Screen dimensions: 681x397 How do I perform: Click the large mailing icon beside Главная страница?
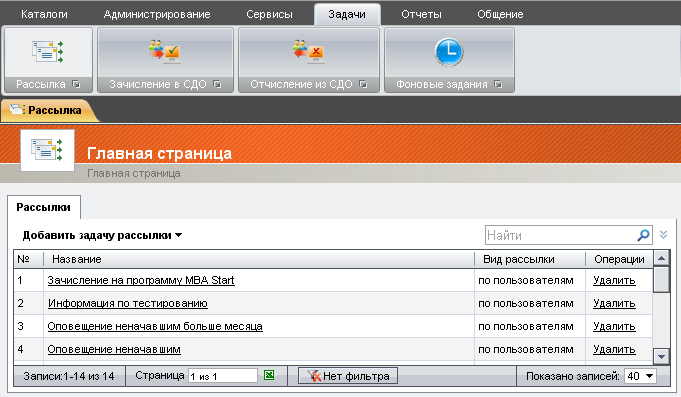click(47, 150)
